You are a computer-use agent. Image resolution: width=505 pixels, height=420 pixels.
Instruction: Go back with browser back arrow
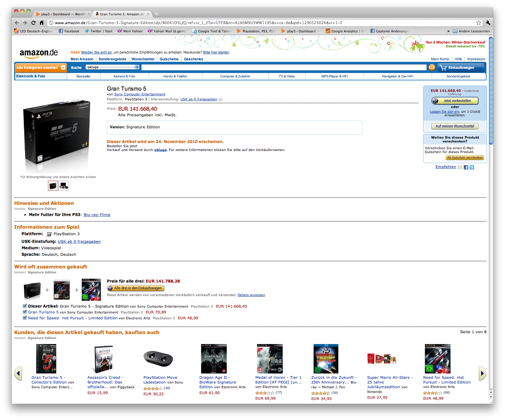17,23
